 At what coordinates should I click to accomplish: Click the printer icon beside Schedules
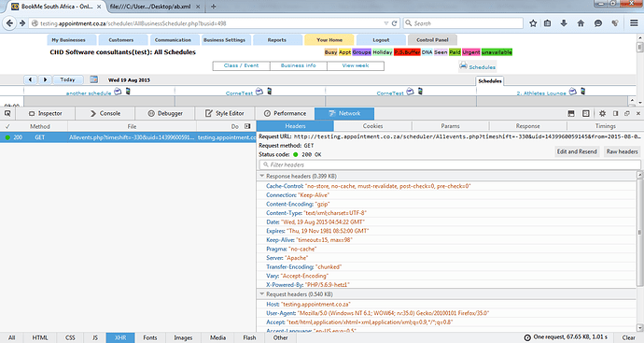(463, 65)
